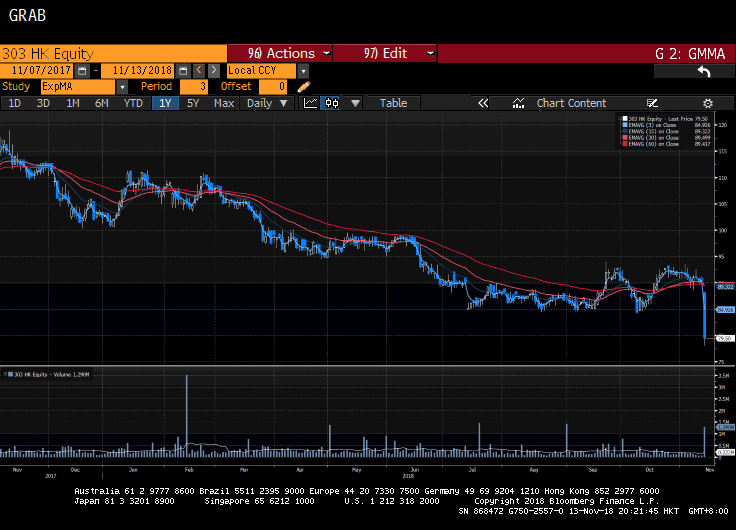Step date range backward with left arrow
736x530 pixels.
199,70
